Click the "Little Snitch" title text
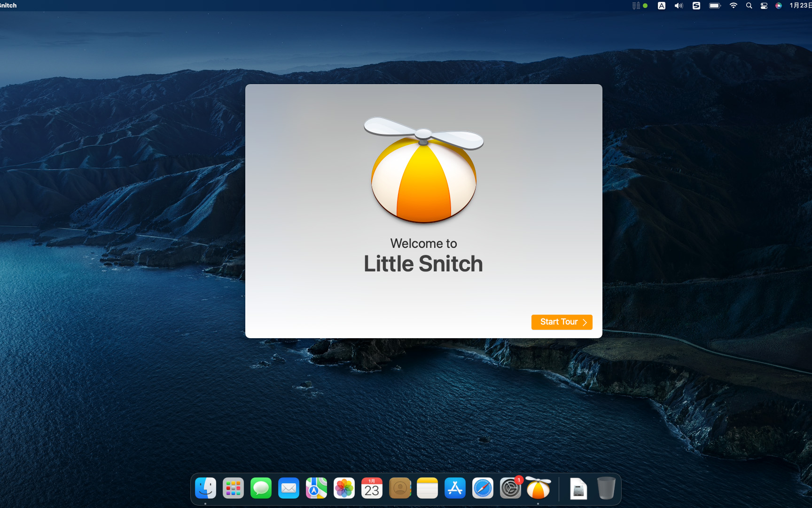 [423, 264]
